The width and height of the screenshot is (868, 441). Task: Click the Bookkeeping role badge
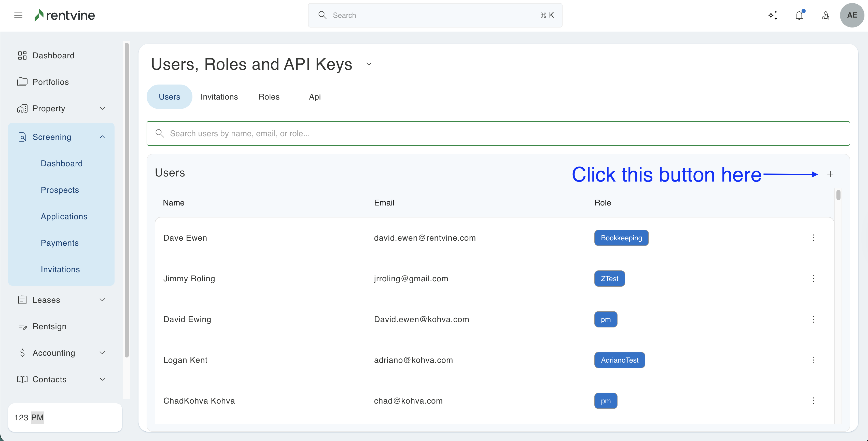[621, 238]
